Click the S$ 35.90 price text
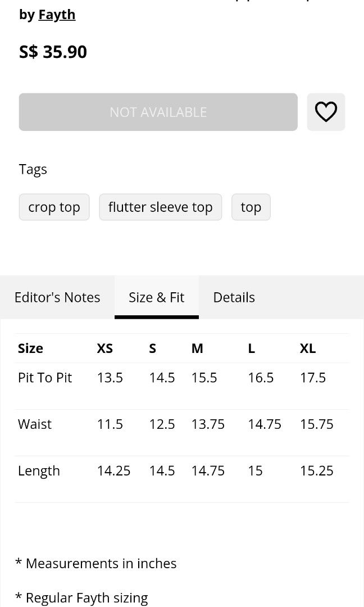The image size is (364, 607). (53, 52)
